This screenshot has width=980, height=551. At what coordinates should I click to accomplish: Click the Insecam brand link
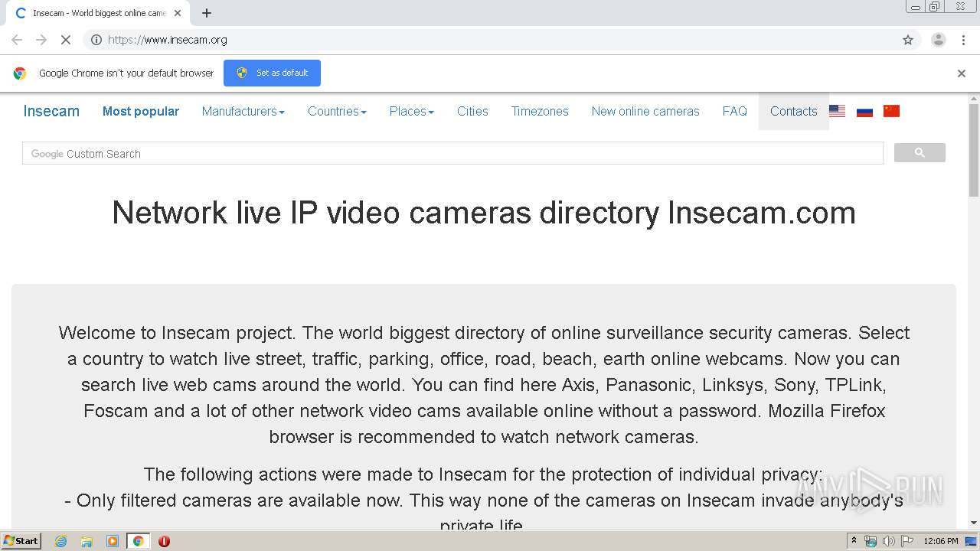(51, 111)
